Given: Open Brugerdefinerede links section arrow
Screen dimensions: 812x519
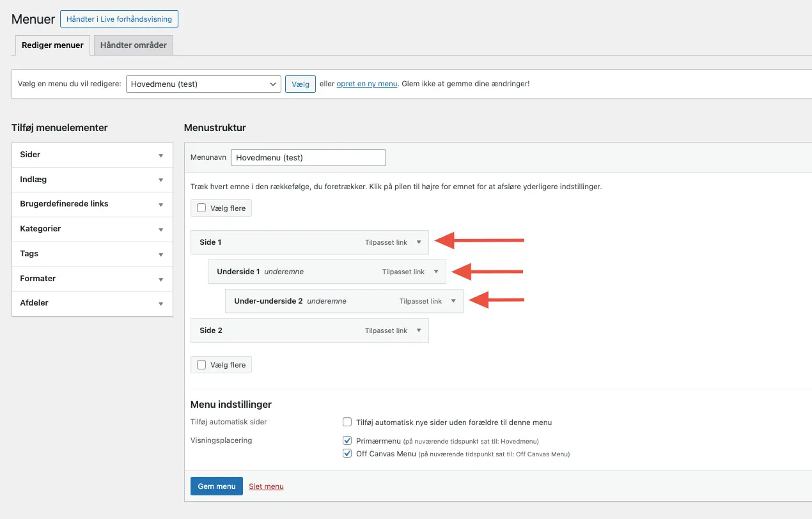Looking at the screenshot, I should (x=161, y=205).
